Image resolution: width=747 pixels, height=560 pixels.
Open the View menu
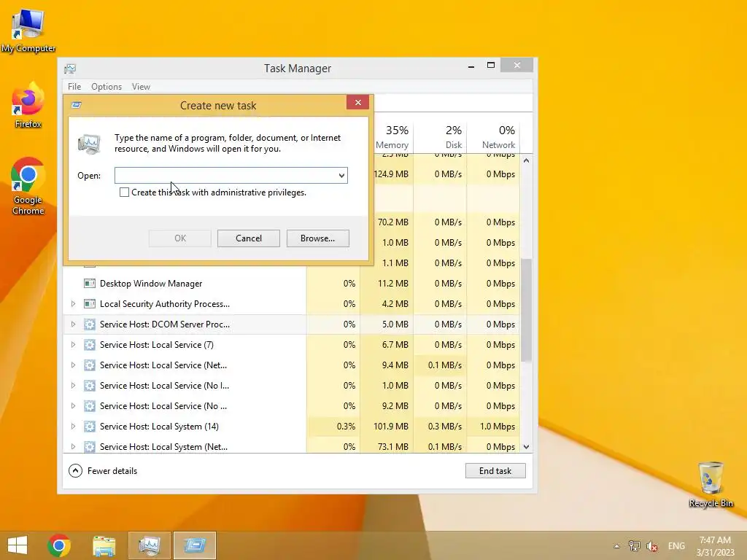pyautogui.click(x=141, y=87)
